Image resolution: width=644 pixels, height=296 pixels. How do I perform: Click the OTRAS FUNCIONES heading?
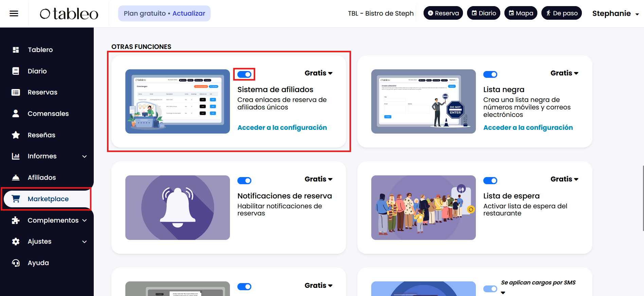pyautogui.click(x=141, y=47)
